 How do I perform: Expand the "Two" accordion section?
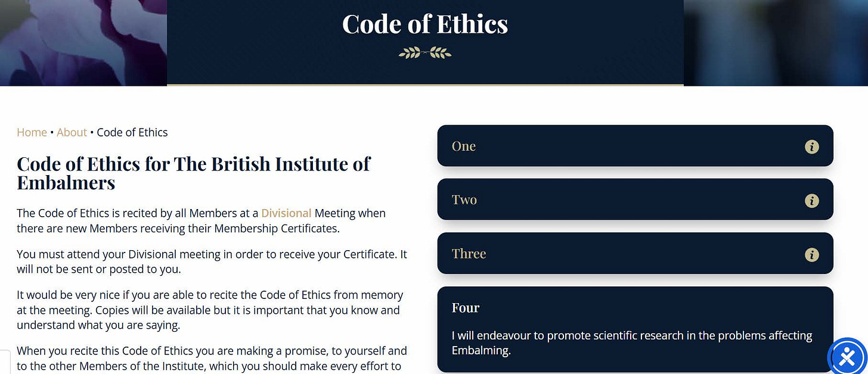pos(635,200)
